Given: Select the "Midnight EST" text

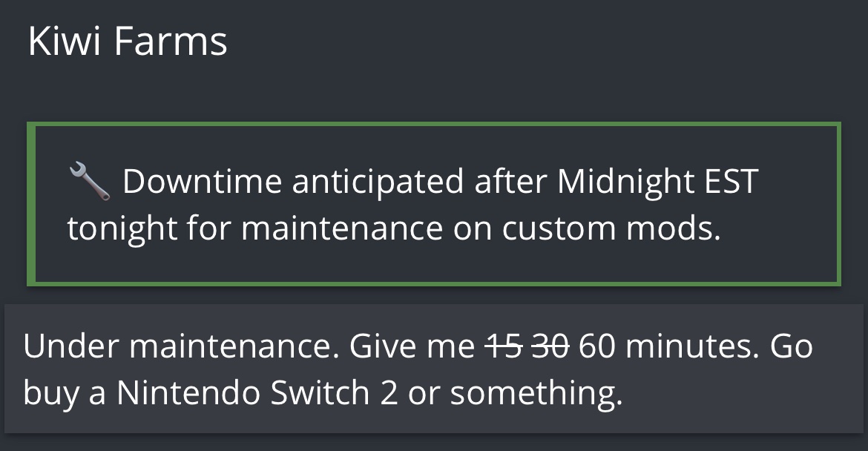Looking at the screenshot, I should click(657, 182).
